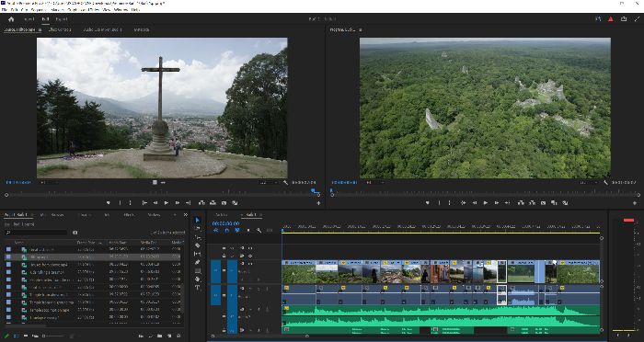644x342 pixels.
Task: Open the File menu
Action: (5, 9)
